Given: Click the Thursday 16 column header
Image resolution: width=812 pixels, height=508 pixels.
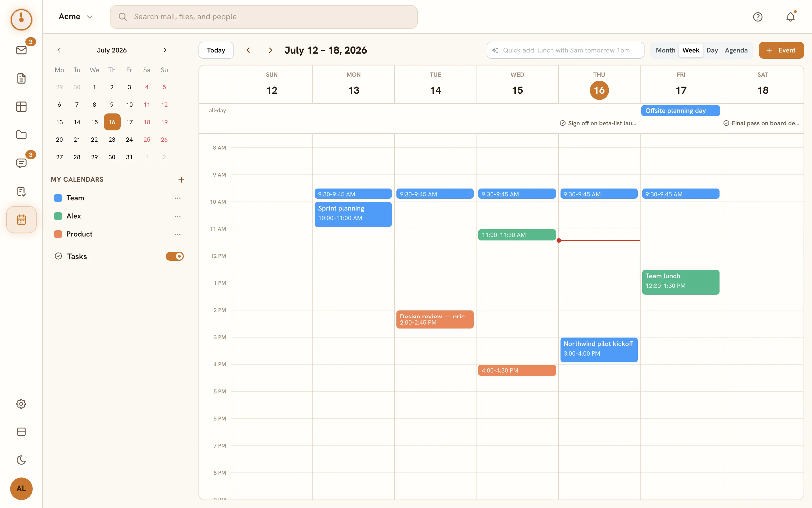Looking at the screenshot, I should point(599,85).
